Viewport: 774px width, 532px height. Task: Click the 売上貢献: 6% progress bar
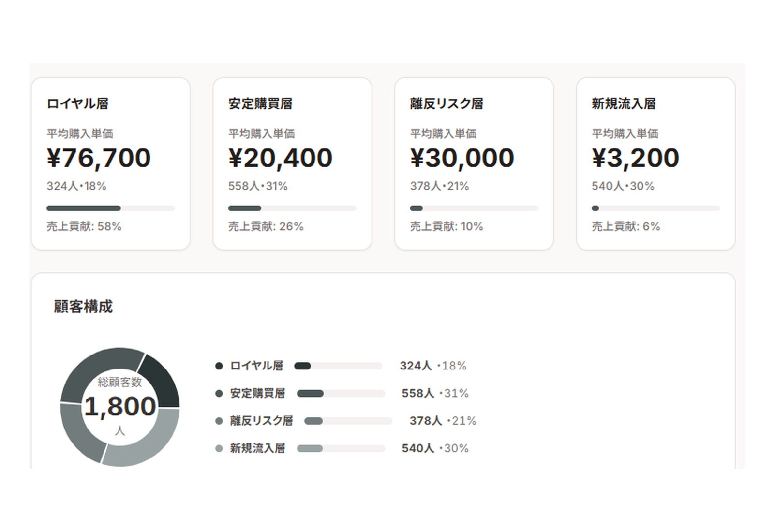click(x=656, y=208)
